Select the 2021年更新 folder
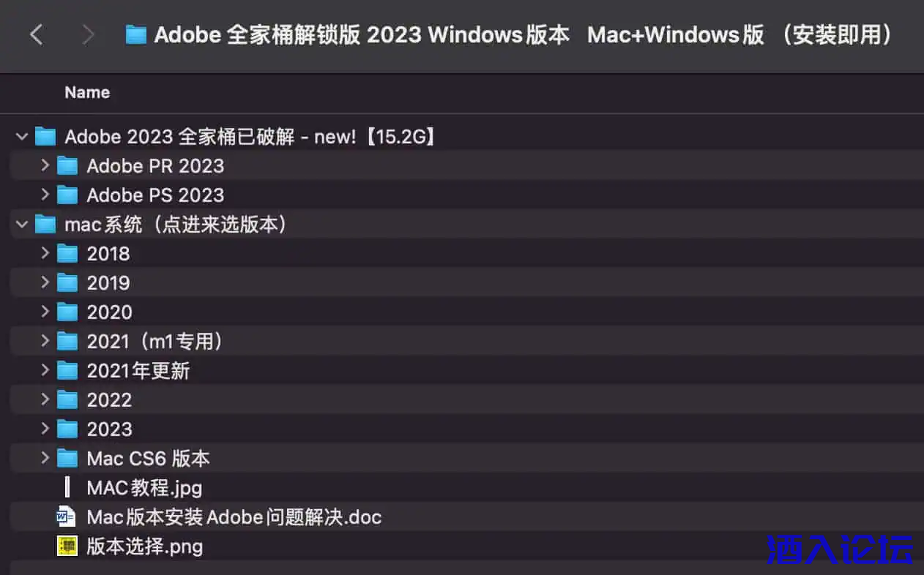Viewport: 924px width, 575px height. (x=138, y=371)
